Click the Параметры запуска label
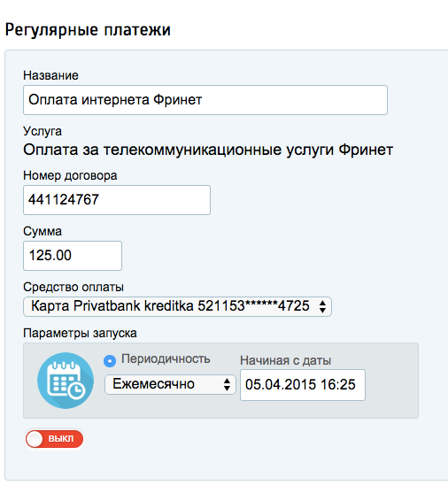The image size is (448, 501). pyautogui.click(x=80, y=333)
